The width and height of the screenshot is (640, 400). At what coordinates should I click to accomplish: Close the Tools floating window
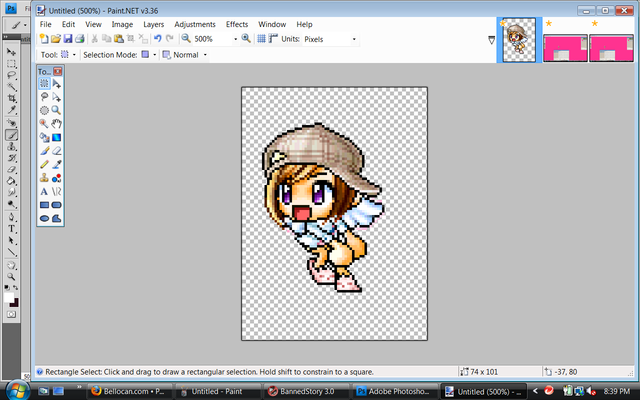(58, 71)
